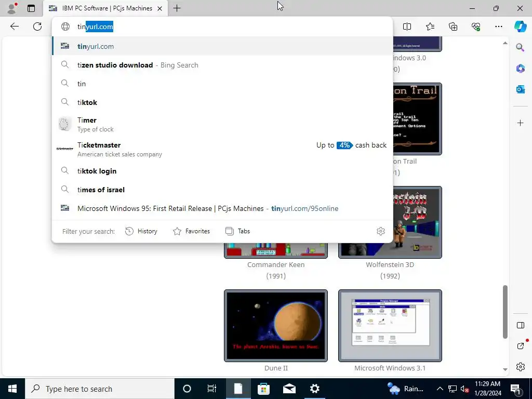Open external link sidebar icon with red dot
This screenshot has width=532, height=399.
[521, 345]
